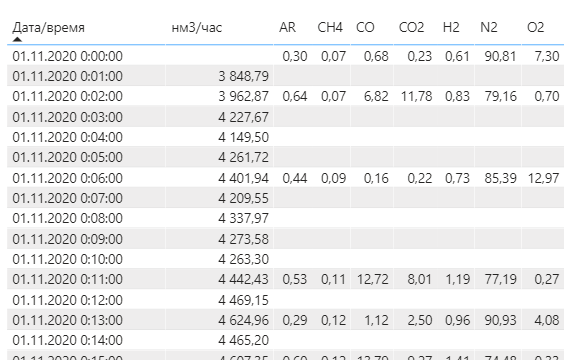Click the H2 column header

click(451, 27)
